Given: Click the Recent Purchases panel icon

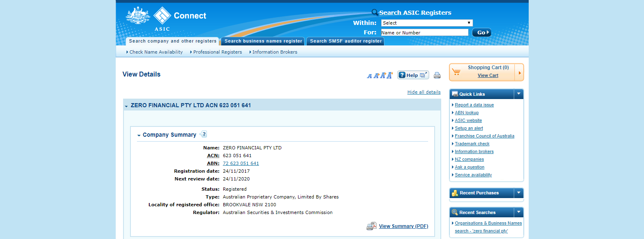Looking at the screenshot, I should tap(455, 193).
